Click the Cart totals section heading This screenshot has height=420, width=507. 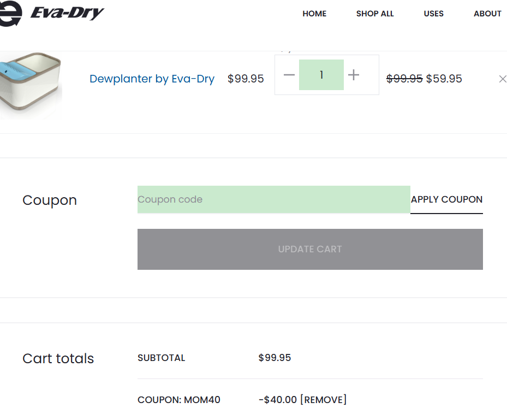click(x=58, y=358)
